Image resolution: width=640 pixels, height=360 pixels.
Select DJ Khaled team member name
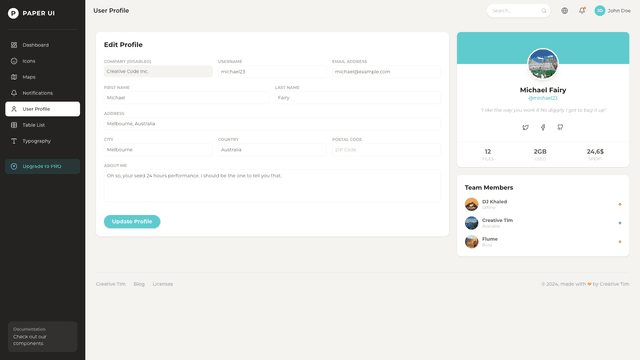click(x=494, y=202)
